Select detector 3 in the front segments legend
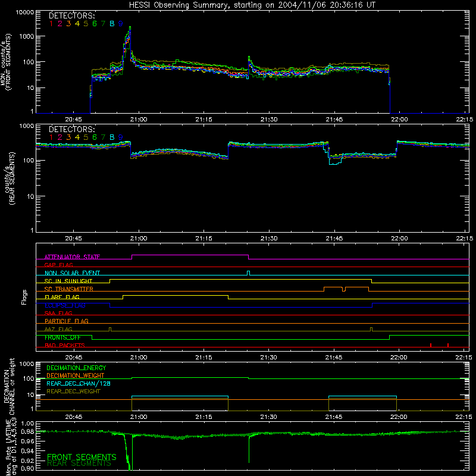 (x=68, y=24)
